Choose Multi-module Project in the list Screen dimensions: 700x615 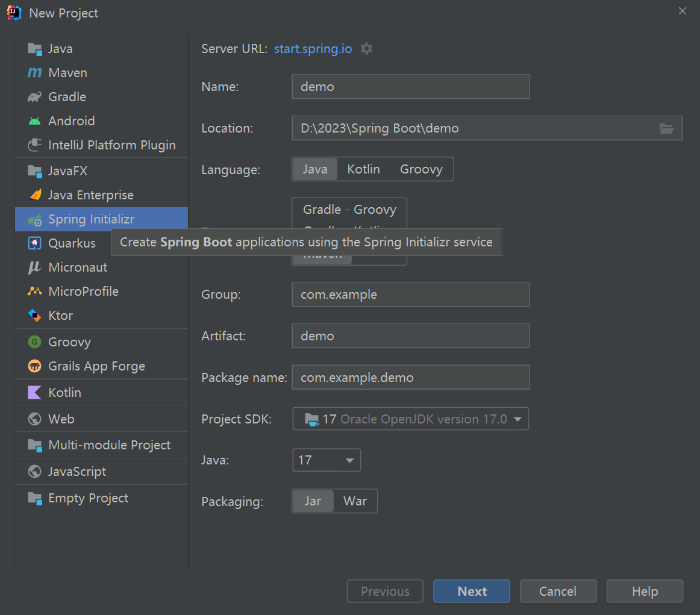coord(109,445)
